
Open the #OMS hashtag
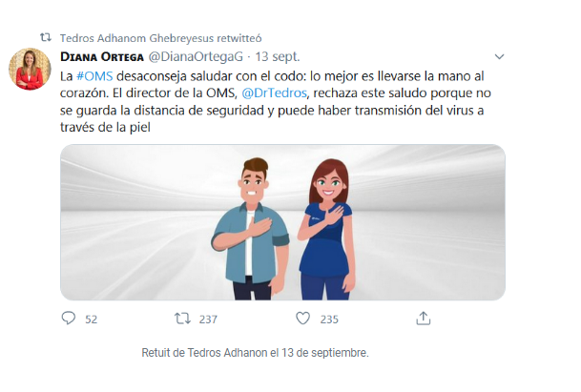pos(94,76)
